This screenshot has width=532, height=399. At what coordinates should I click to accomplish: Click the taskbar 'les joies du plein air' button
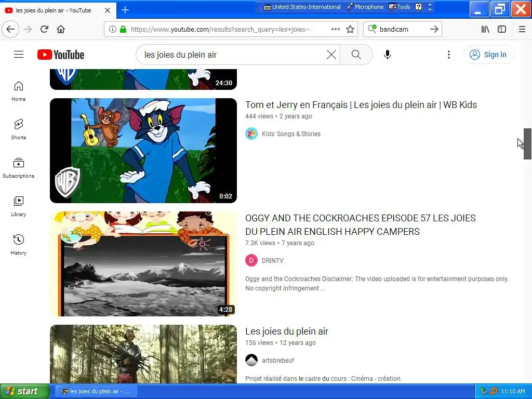[x=96, y=391]
